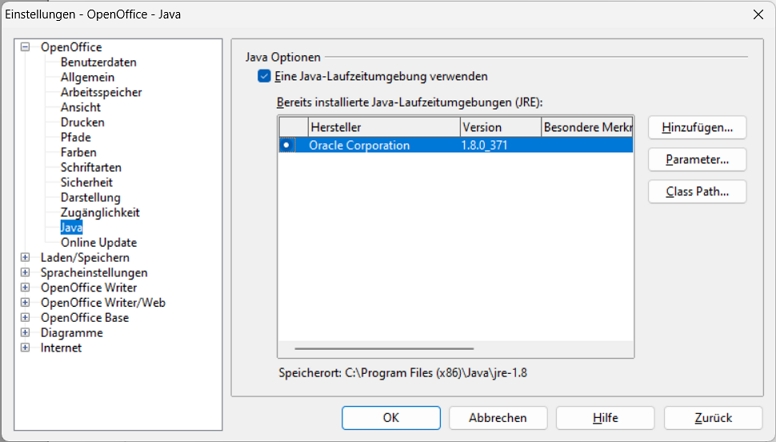This screenshot has width=776, height=442.
Task: Collapse the OpenOffice tree node
Action: tap(26, 47)
